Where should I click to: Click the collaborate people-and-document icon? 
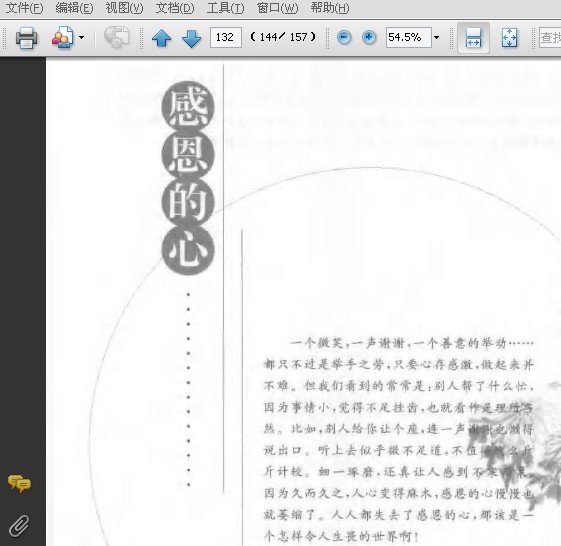[63, 37]
